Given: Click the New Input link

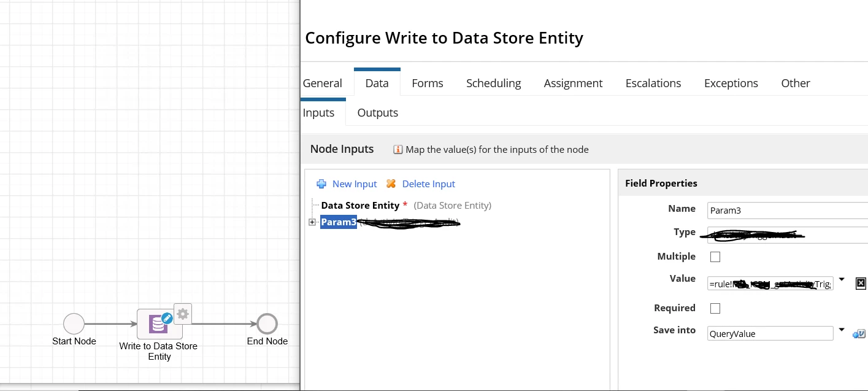Looking at the screenshot, I should point(355,184).
